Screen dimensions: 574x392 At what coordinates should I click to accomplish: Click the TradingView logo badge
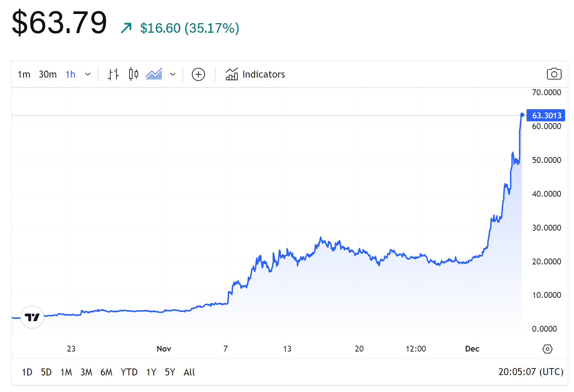(x=32, y=317)
